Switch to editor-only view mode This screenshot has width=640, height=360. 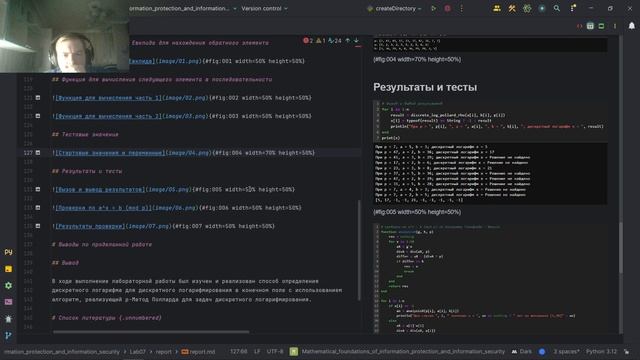coord(579,26)
